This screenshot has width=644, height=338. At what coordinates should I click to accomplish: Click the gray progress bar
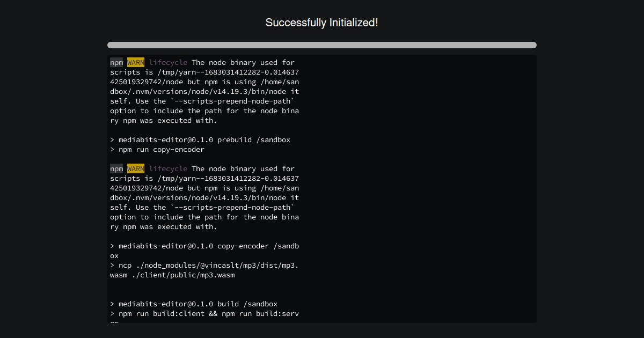[x=321, y=45]
